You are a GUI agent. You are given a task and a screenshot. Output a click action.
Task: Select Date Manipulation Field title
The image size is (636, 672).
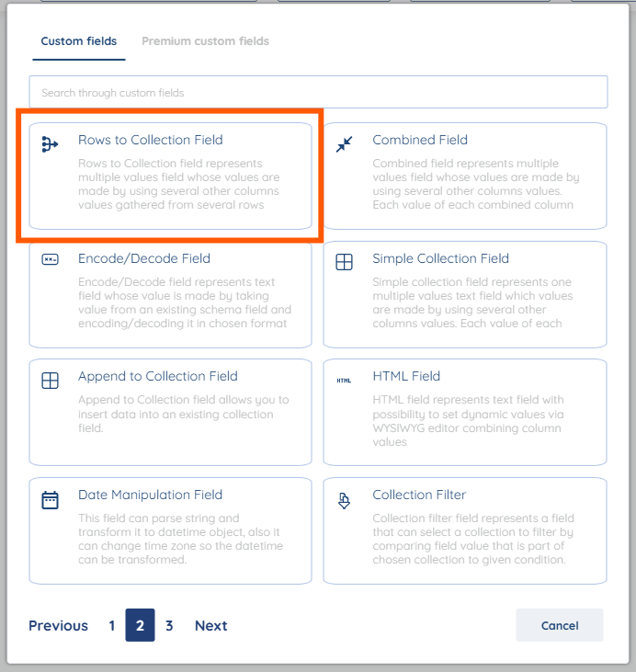(151, 495)
